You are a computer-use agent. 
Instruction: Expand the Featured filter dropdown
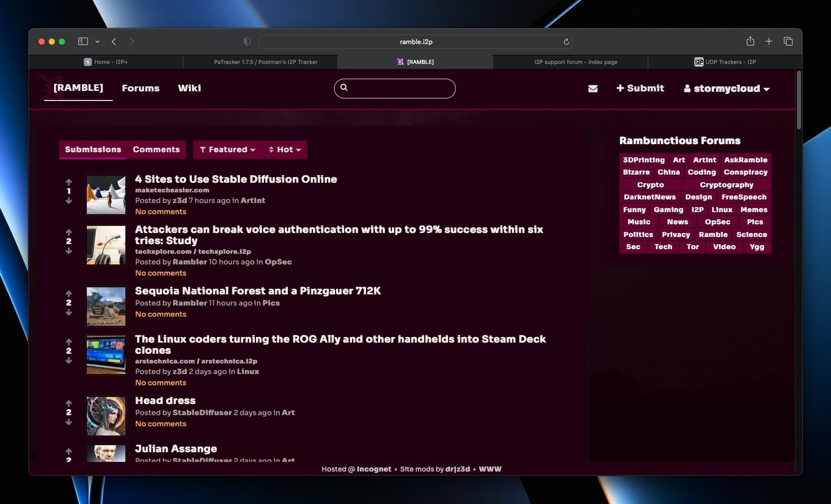tap(227, 150)
